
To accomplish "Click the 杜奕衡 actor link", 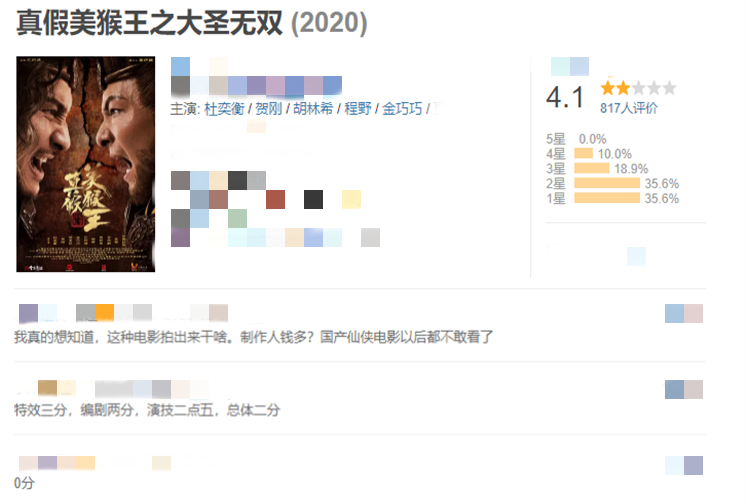I will tap(224, 109).
